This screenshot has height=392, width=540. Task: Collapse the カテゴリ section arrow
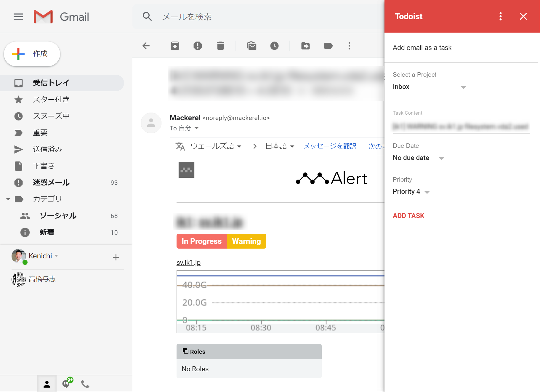8,199
